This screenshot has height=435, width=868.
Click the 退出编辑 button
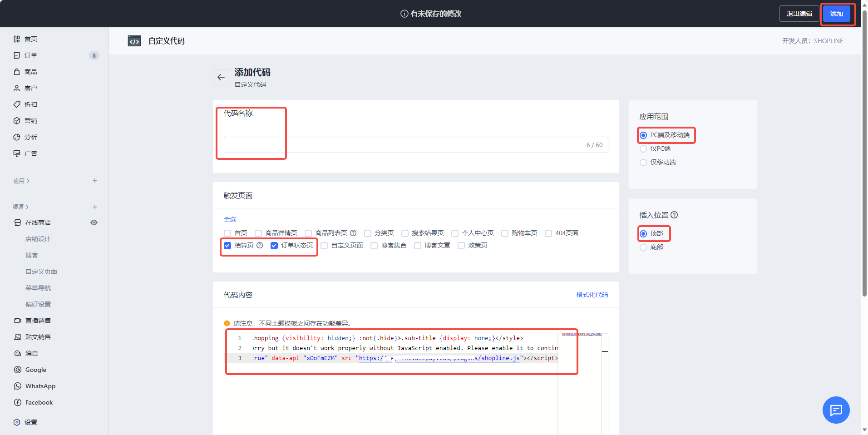point(799,14)
